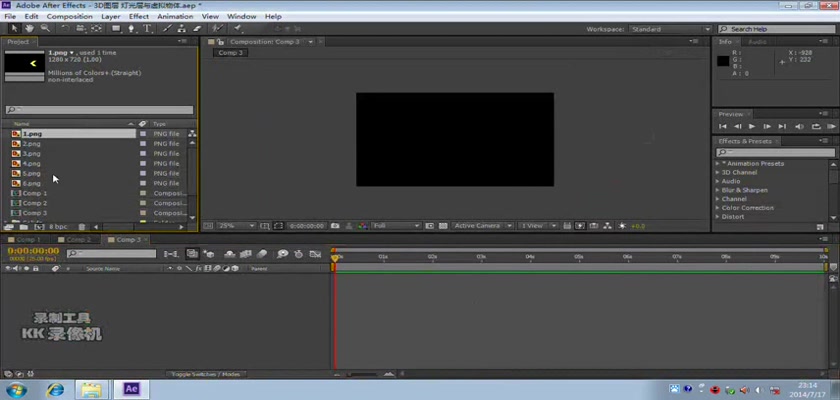This screenshot has width=840, height=400.
Task: Click the Comp 3 breadcrumb button in viewer
Action: (x=230, y=52)
